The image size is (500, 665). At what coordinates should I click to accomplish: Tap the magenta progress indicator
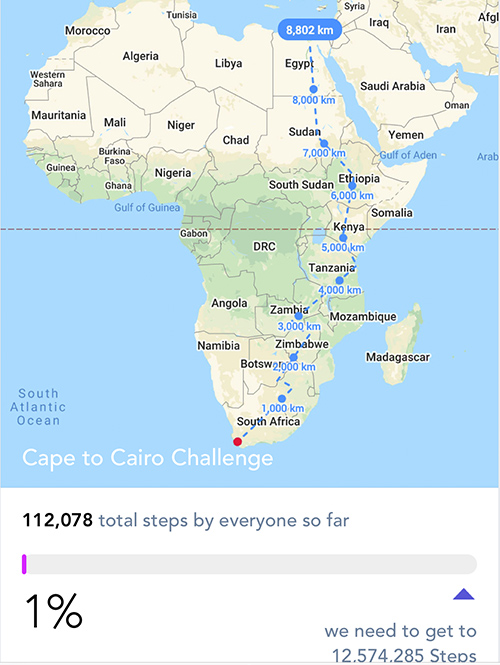click(x=24, y=564)
